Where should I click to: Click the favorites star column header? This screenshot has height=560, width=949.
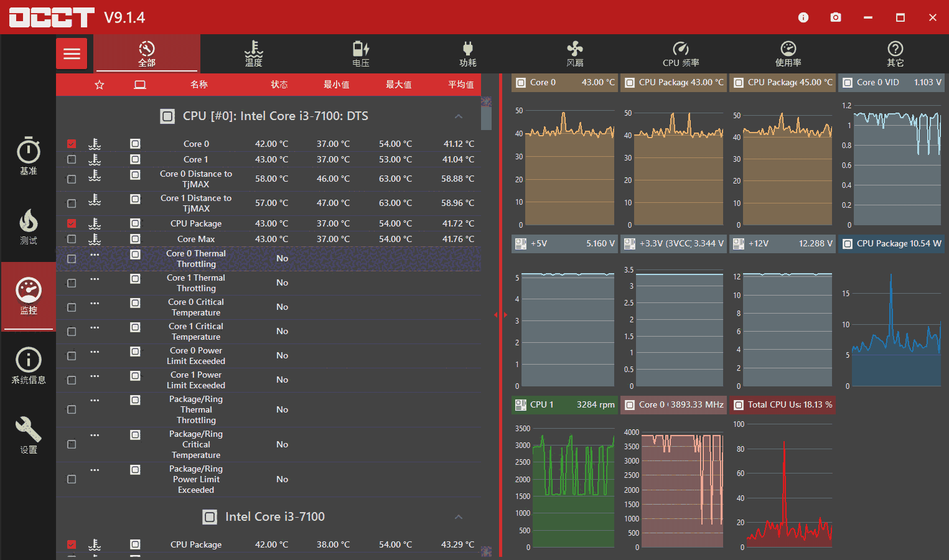coord(100,85)
